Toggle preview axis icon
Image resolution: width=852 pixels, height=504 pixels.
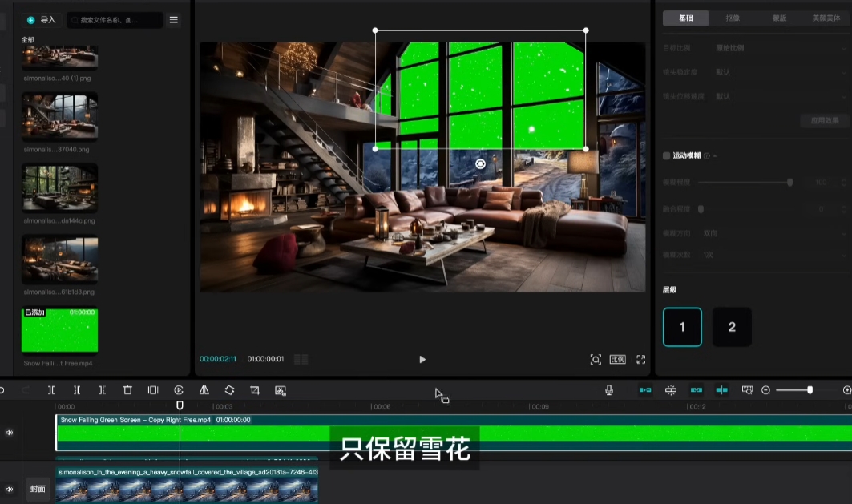point(721,390)
